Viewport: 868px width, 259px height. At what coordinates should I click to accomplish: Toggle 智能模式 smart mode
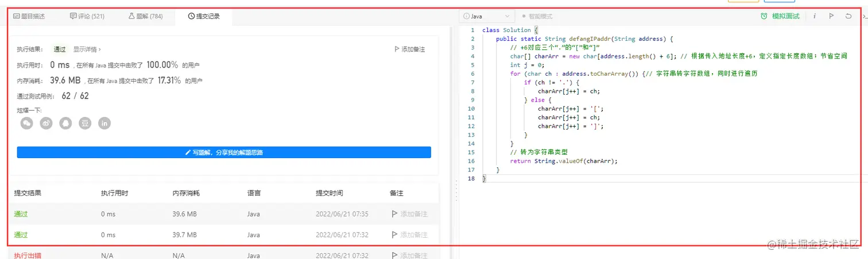tap(537, 17)
